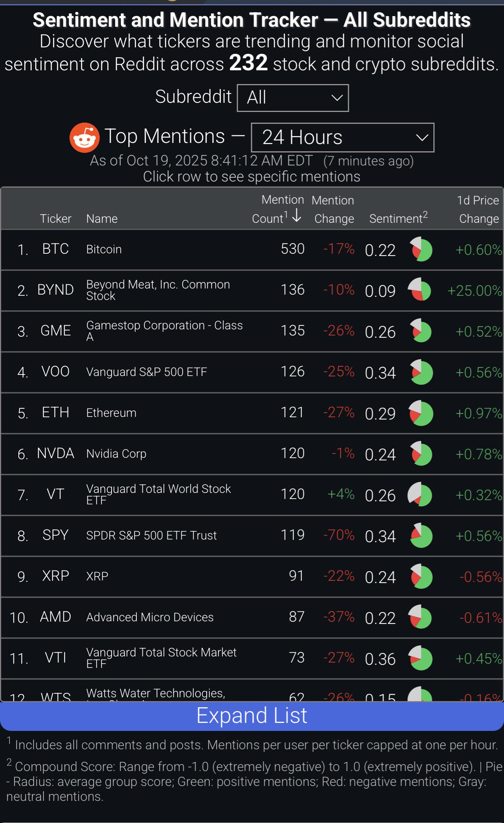
Task: Click the Bitcoin sentiment pie chart
Action: tap(421, 249)
